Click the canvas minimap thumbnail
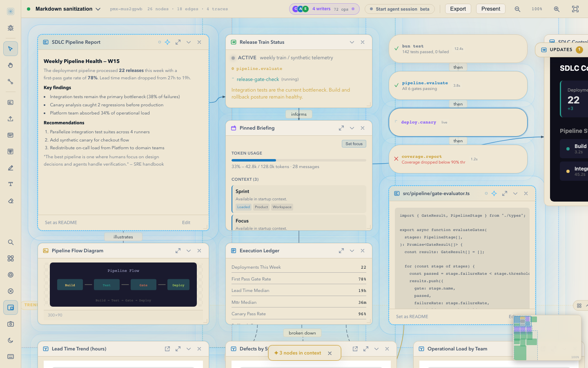This screenshot has height=368, width=588. (x=547, y=338)
